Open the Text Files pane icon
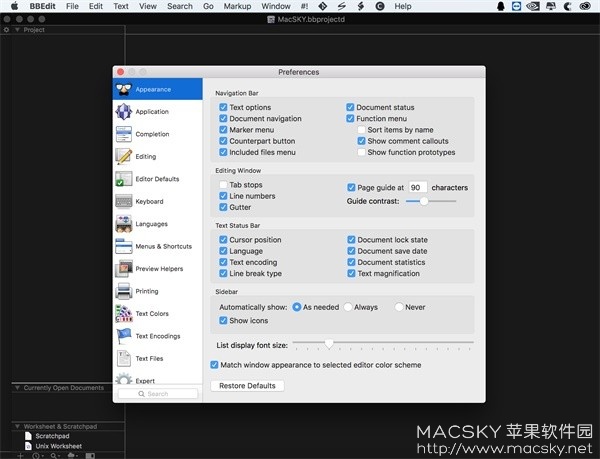The height and width of the screenshot is (459, 600). pos(124,358)
